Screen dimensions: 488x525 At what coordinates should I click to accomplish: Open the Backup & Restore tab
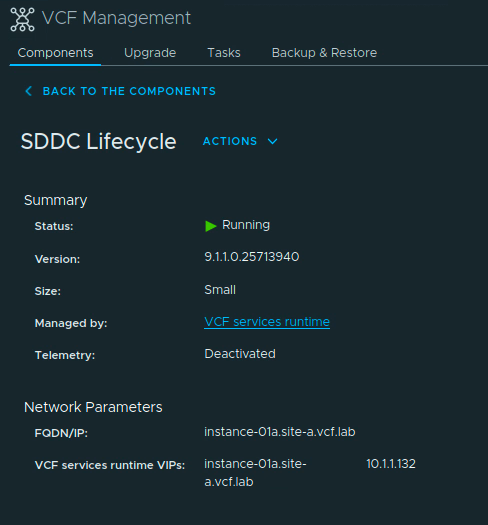[x=324, y=53]
